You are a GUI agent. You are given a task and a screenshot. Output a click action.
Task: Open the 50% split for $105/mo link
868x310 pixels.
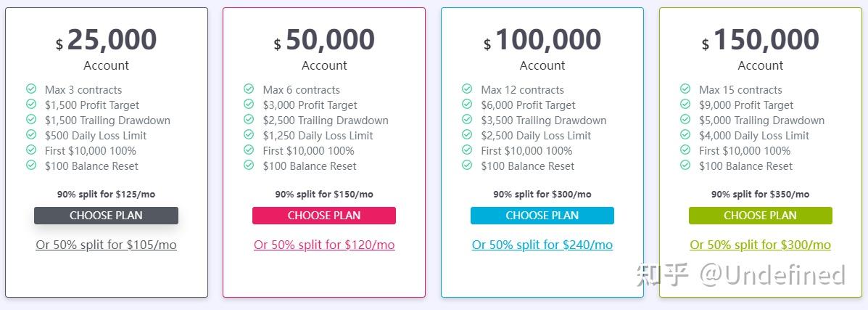coord(107,245)
